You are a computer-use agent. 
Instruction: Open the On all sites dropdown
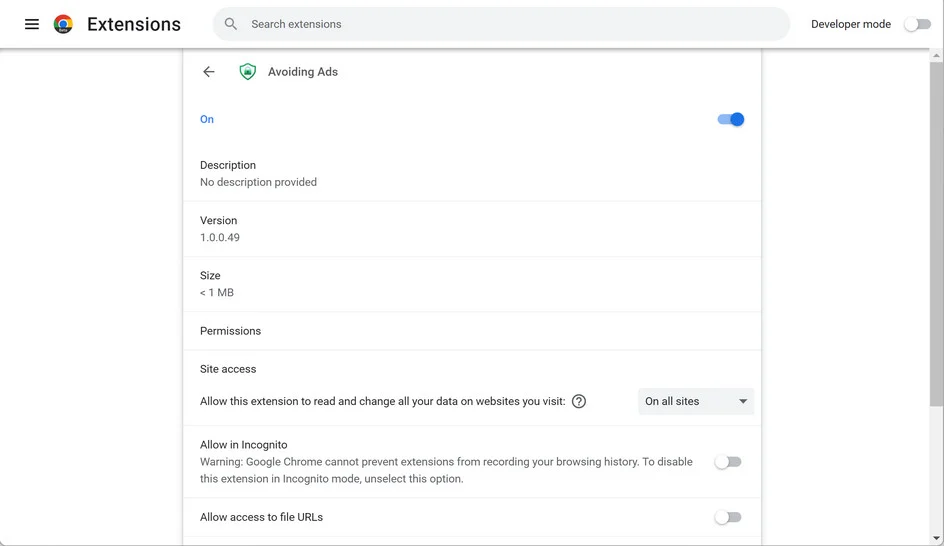(x=696, y=402)
